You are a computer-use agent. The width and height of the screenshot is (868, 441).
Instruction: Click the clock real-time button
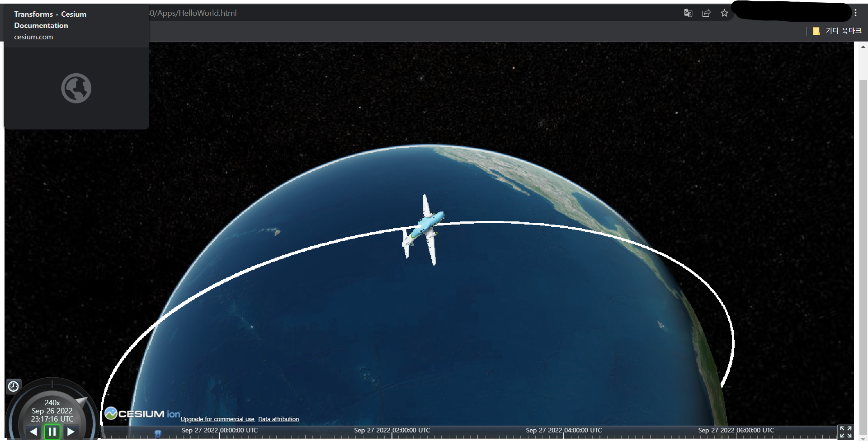14,386
